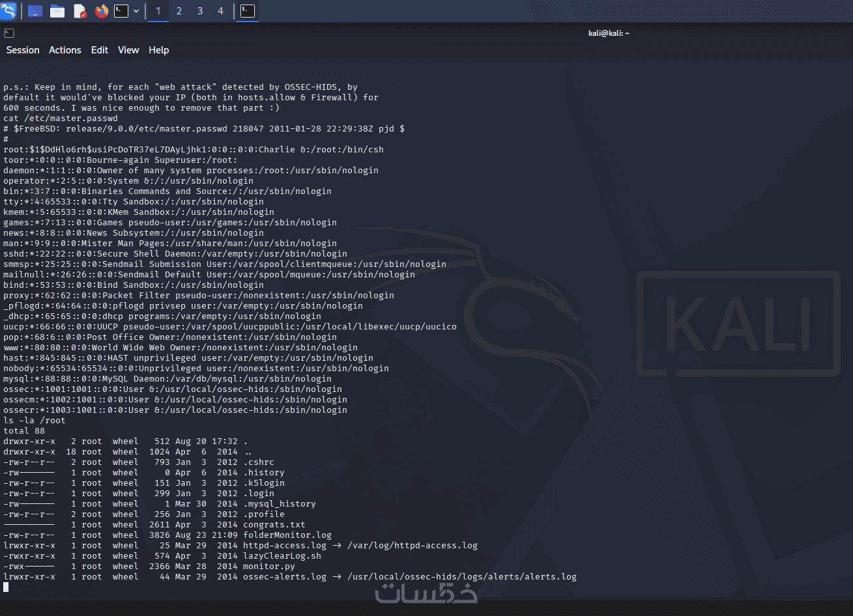The width and height of the screenshot is (853, 616).
Task: Click the terminal window title icon
Action: click(x=9, y=33)
